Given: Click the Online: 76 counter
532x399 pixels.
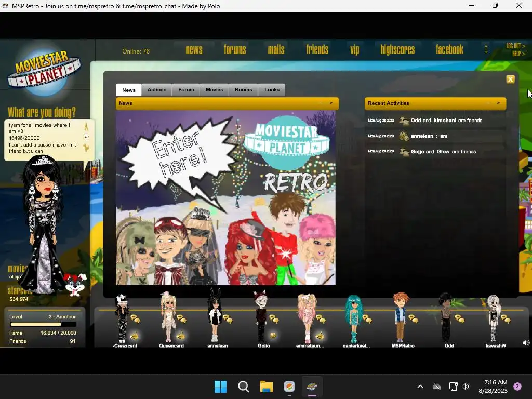Looking at the screenshot, I should (136, 51).
